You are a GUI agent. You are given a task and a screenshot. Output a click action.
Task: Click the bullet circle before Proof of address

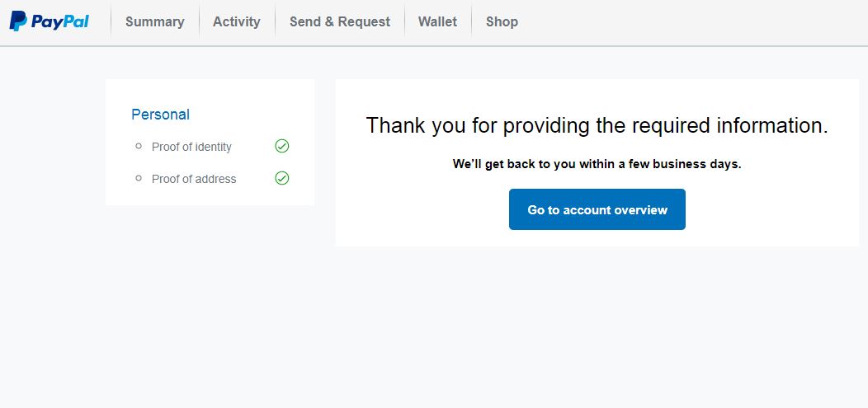pyautogui.click(x=139, y=178)
